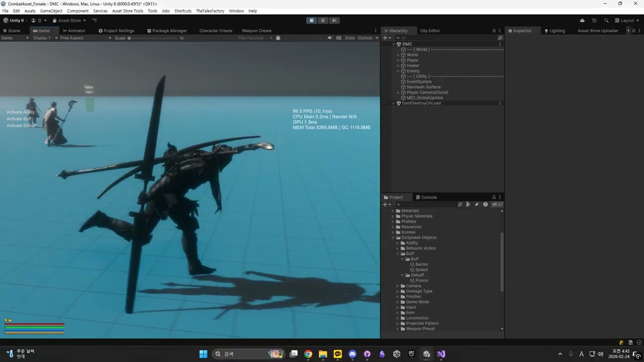Select the Player object in Hierarchy
This screenshot has width=644, height=362.
point(413,60)
